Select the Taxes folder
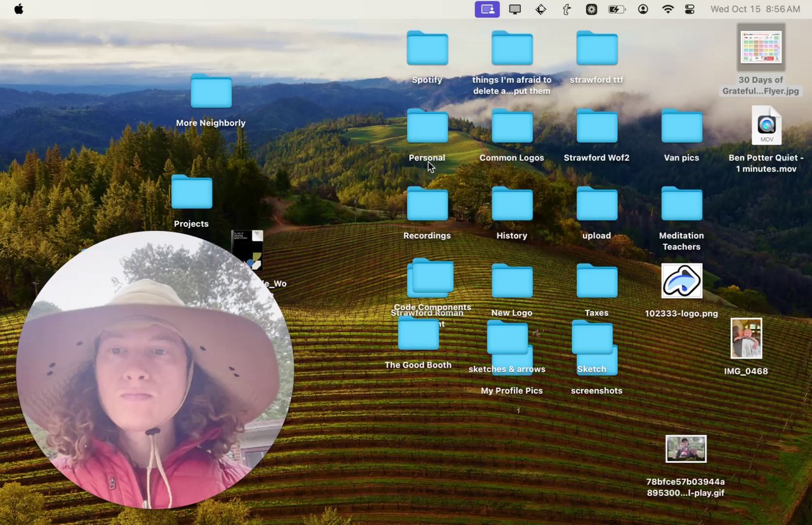Image resolution: width=812 pixels, height=525 pixels. coord(596,281)
